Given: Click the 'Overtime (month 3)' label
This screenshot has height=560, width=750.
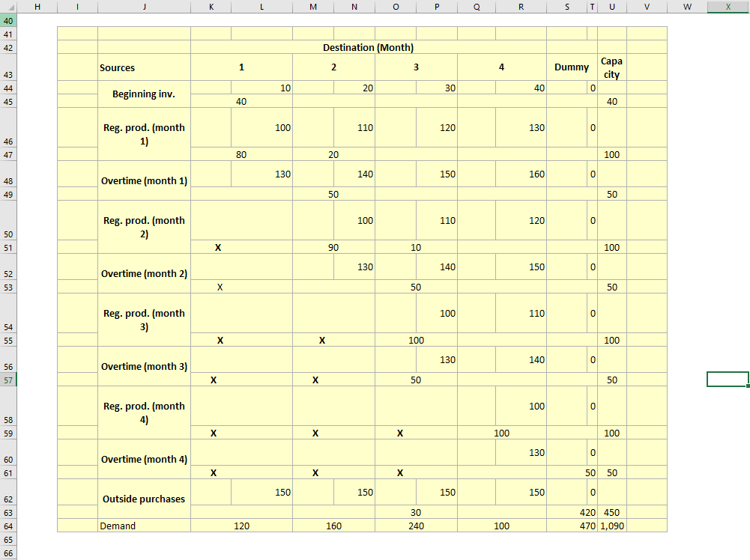Looking at the screenshot, I should [x=144, y=367].
